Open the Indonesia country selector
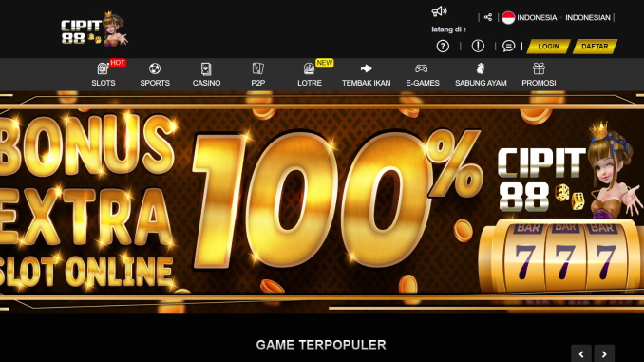 click(x=529, y=18)
